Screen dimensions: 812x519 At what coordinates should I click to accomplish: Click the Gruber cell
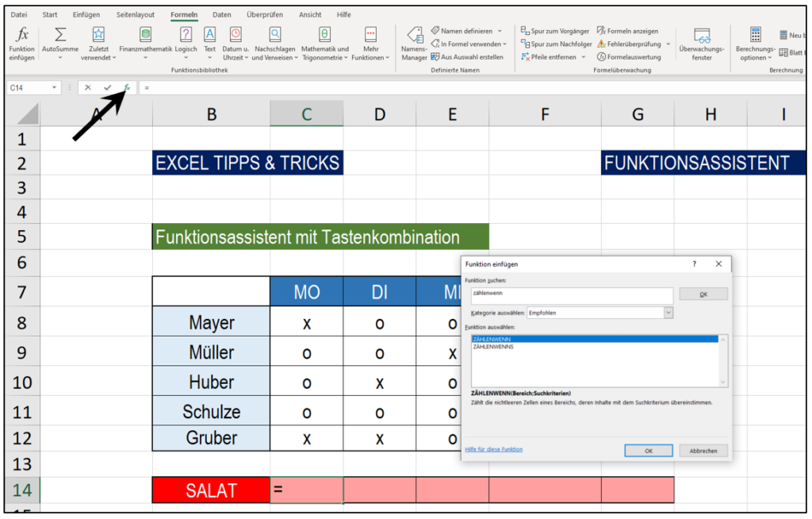coord(211,438)
